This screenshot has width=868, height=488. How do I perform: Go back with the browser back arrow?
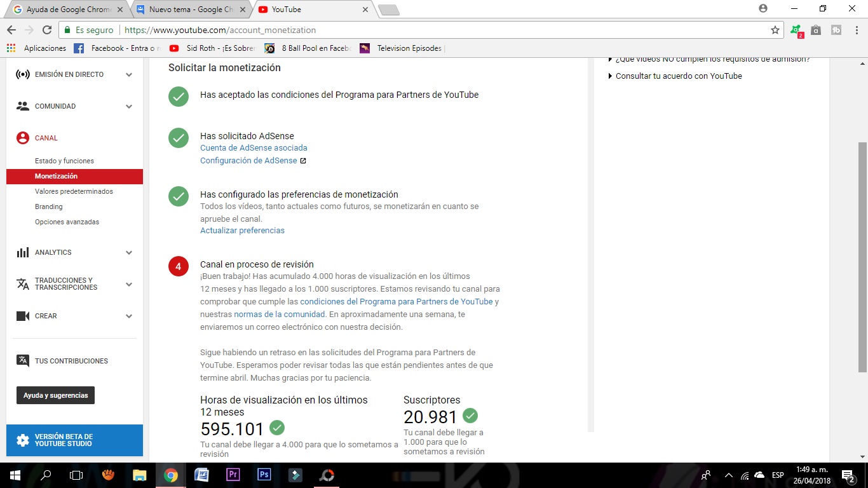click(x=11, y=30)
